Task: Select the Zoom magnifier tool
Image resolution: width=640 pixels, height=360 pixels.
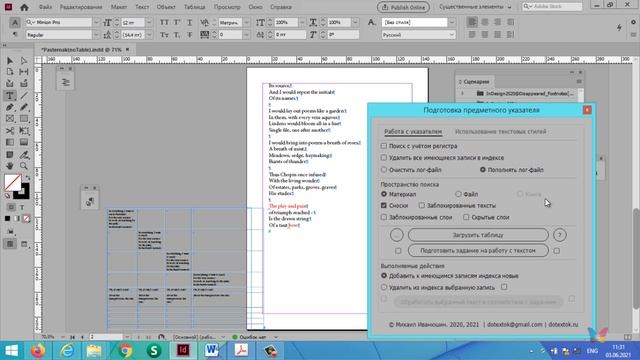Action: tap(24, 166)
